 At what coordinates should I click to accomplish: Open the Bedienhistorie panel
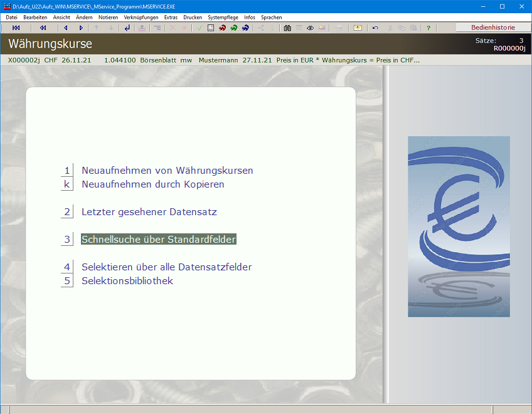[492, 28]
